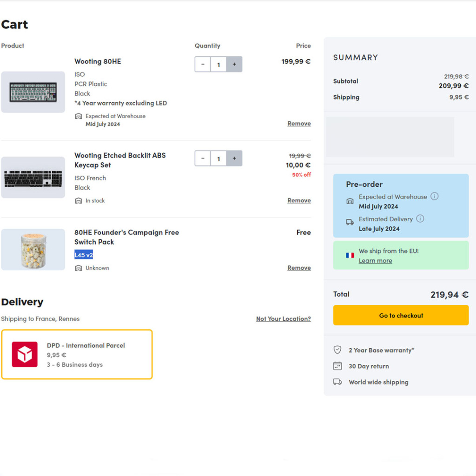Viewport: 476px width, 476px height.
Task: Click the Total amount 219,94 €
Action: point(450,294)
